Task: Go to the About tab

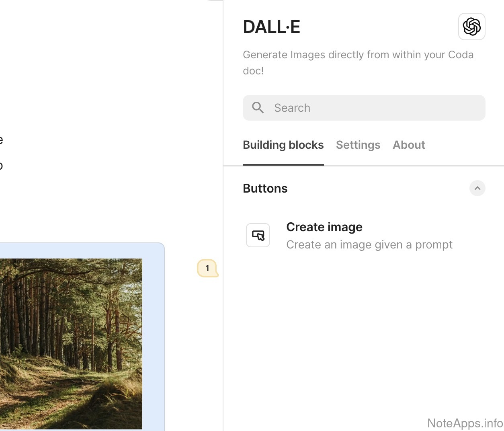Action: click(409, 145)
